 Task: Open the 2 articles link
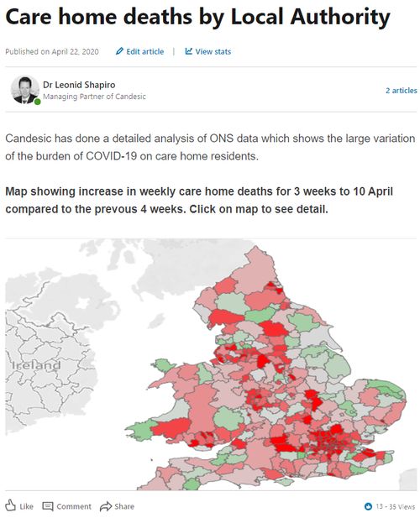[x=402, y=91]
